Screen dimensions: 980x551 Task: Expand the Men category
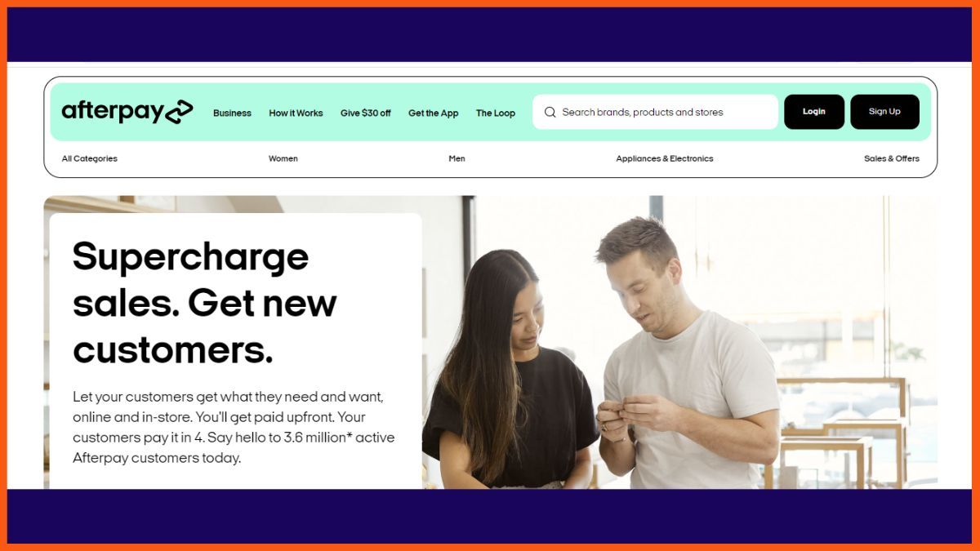[457, 158]
